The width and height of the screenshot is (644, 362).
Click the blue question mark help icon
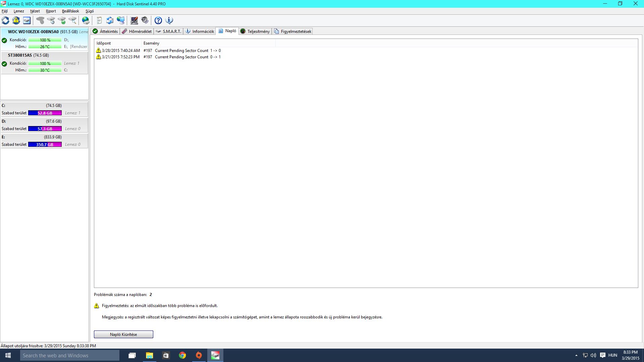158,20
